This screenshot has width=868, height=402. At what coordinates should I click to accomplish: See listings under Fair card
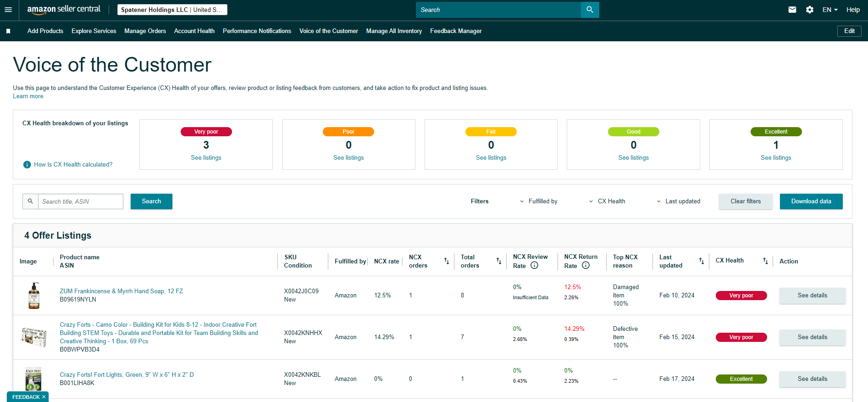point(491,158)
